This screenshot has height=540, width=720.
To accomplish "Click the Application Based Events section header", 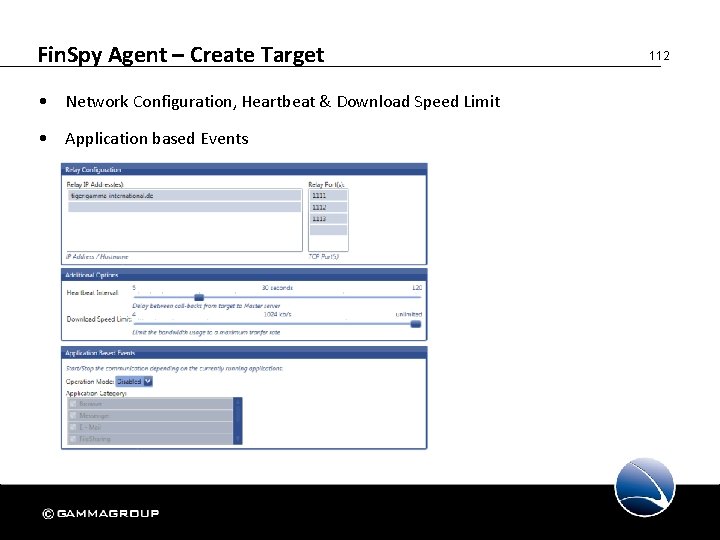I will tap(244, 353).
